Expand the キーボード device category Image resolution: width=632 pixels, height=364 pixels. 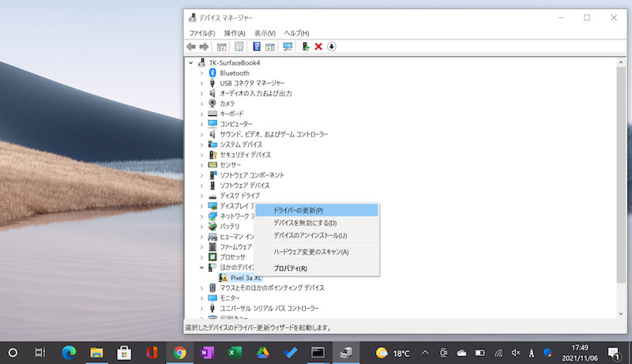click(201, 114)
